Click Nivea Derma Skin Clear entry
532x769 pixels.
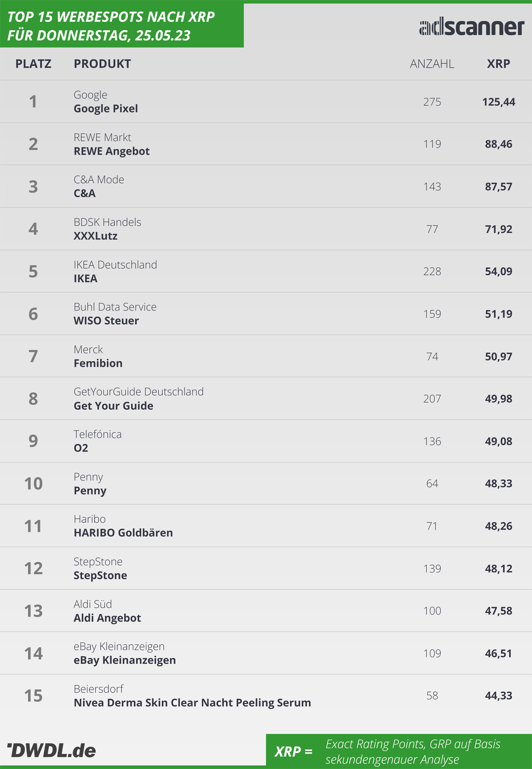coord(192,703)
